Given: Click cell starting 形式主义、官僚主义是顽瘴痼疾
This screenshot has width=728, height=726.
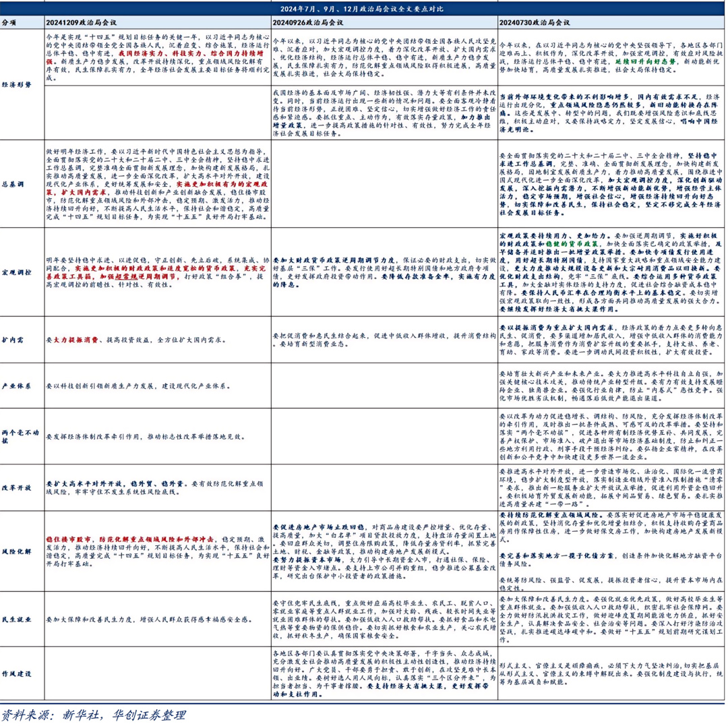Looking at the screenshot, I should pyautogui.click(x=611, y=673).
